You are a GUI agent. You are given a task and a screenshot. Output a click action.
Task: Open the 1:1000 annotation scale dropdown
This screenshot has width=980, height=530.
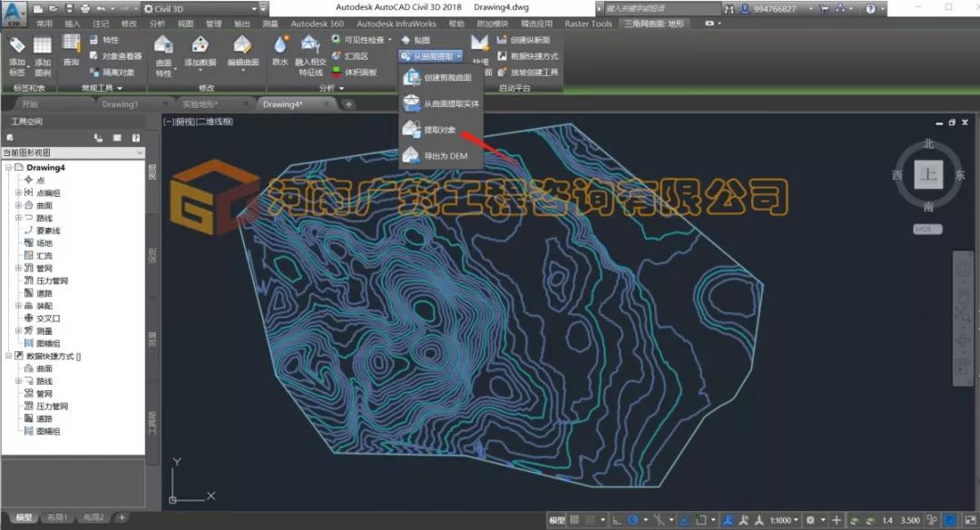[x=784, y=520]
